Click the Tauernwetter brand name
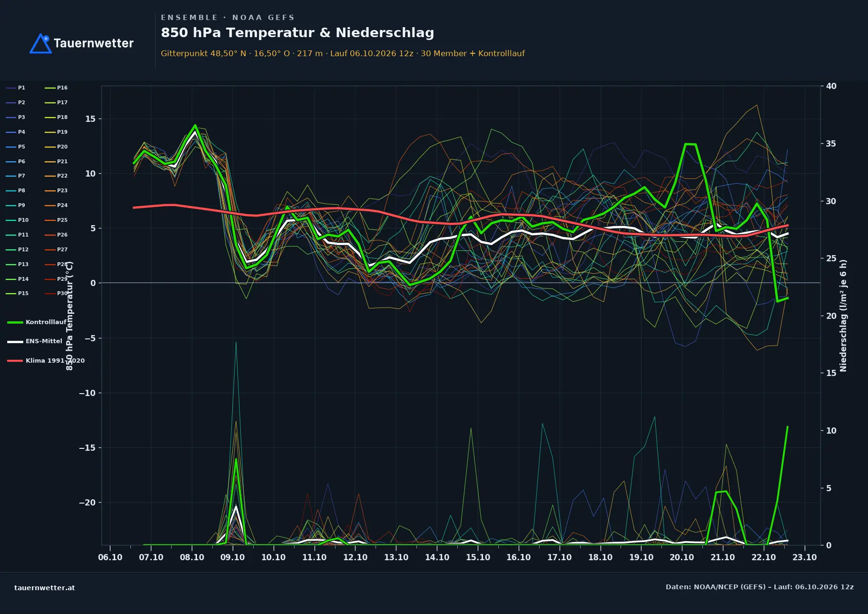Screen dimensions: 868x614 [x=93, y=43]
